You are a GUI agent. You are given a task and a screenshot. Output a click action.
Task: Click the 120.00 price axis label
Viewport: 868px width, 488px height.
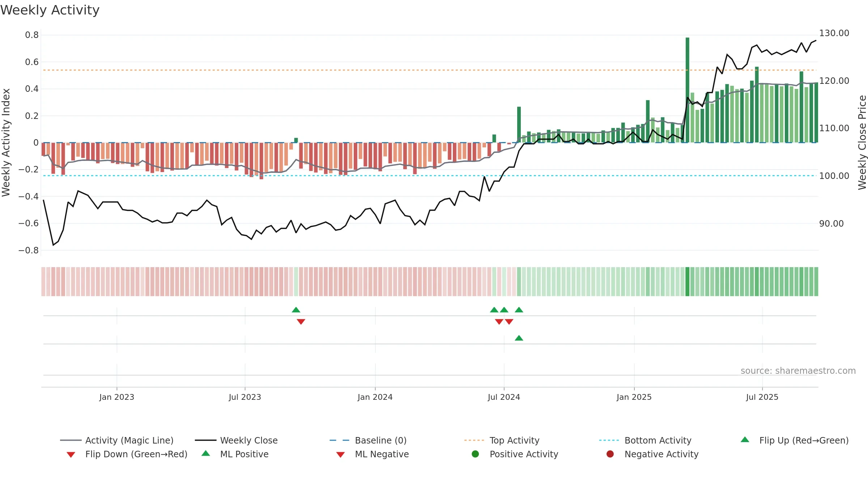click(834, 81)
